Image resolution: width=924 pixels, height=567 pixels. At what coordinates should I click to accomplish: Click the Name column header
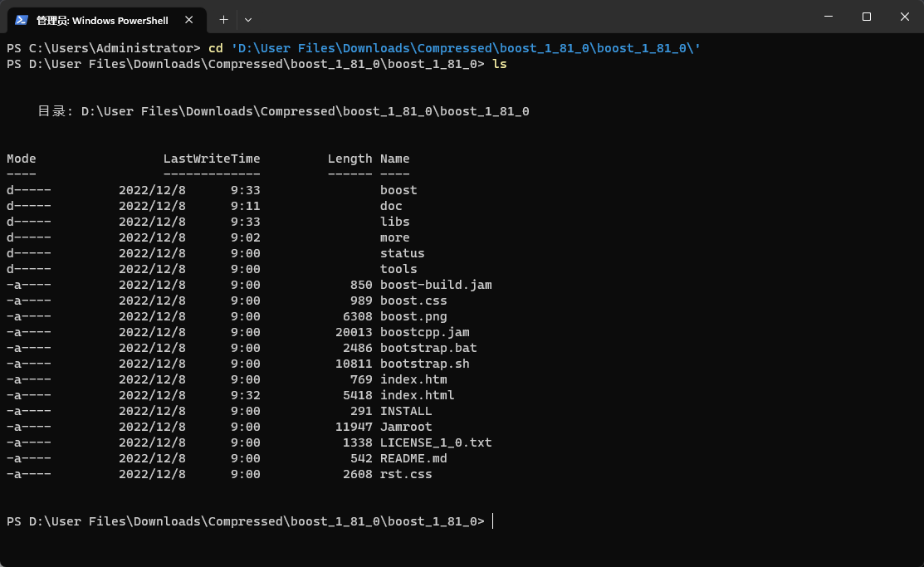coord(394,159)
